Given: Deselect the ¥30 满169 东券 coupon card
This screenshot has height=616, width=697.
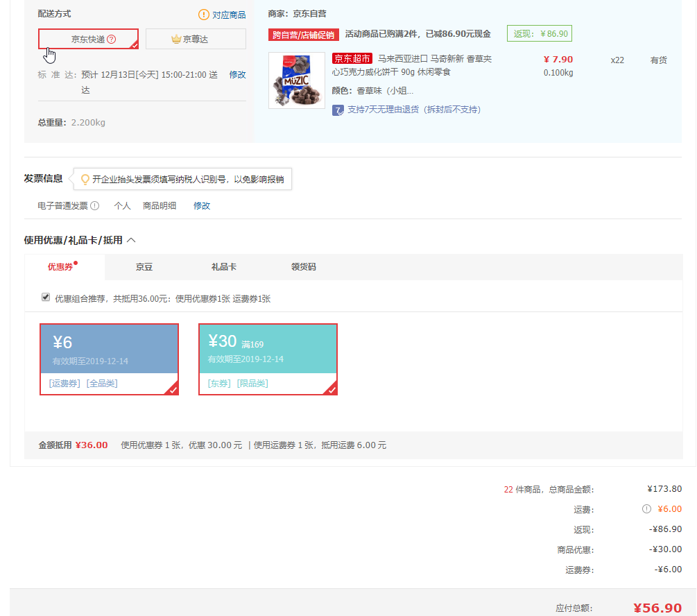Looking at the screenshot, I should point(268,359).
